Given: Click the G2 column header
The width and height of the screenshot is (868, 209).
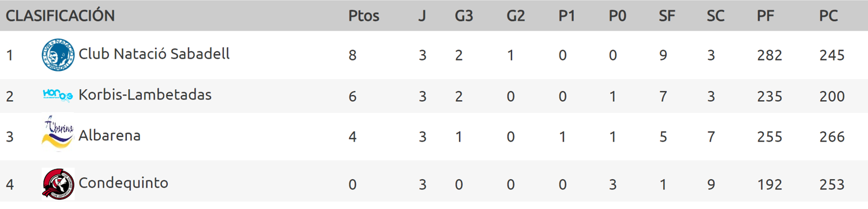Looking at the screenshot, I should pos(516,16).
